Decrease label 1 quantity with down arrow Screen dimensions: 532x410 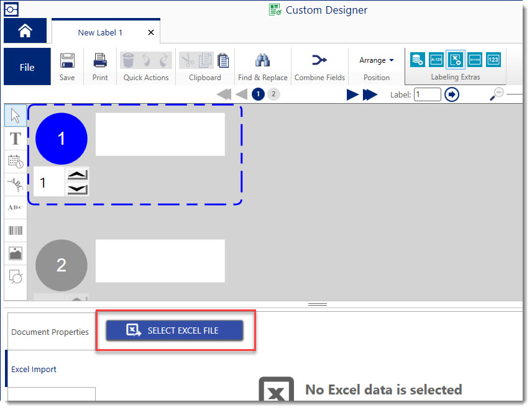click(x=77, y=189)
